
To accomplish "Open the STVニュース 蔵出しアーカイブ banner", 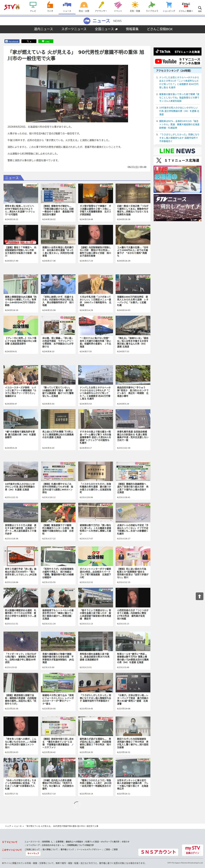I will click(177, 208).
